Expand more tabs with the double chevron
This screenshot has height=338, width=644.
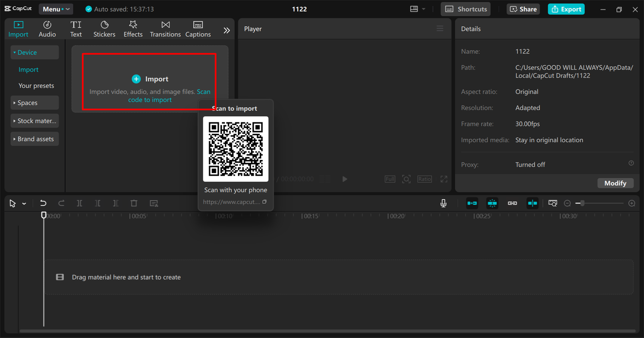coord(226,30)
